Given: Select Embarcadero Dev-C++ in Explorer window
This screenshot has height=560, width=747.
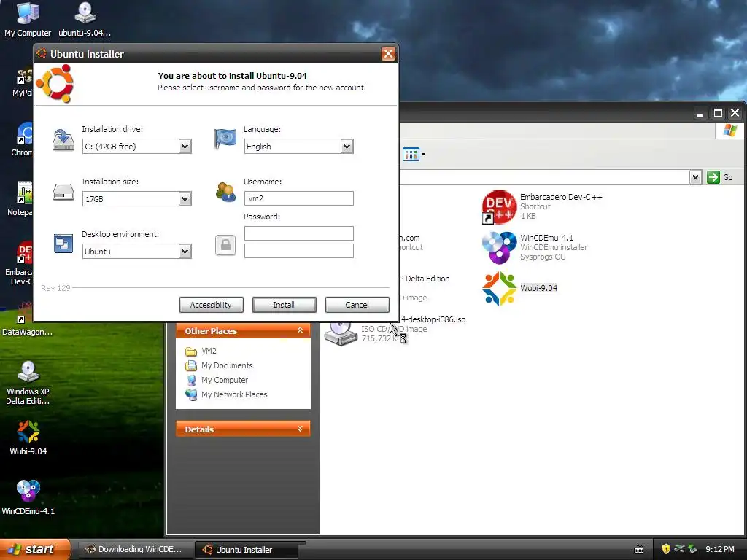Looking at the screenshot, I should coord(542,206).
